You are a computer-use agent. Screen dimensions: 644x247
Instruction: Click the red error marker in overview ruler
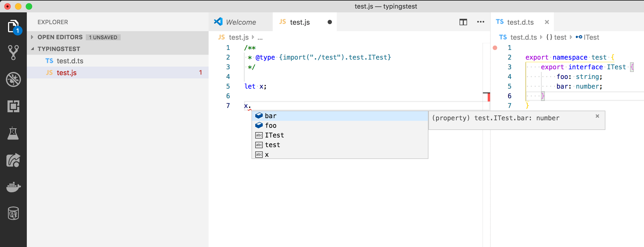pyautogui.click(x=488, y=97)
